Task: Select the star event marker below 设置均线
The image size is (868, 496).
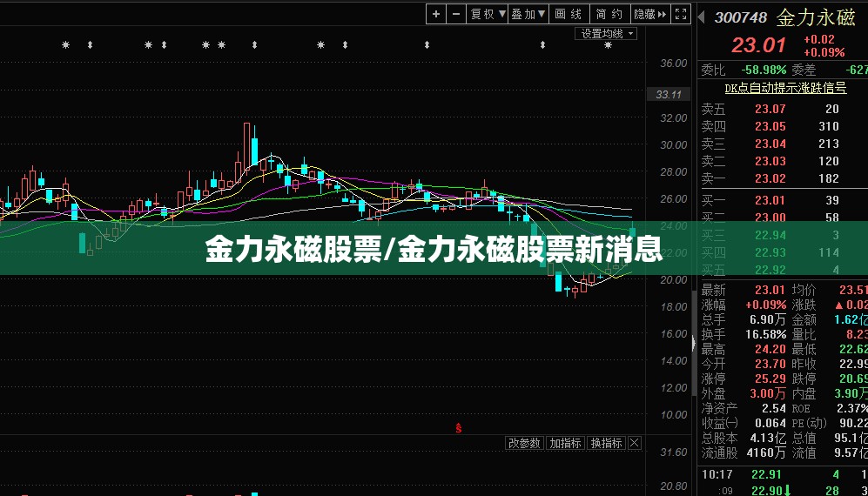Action: coord(608,45)
